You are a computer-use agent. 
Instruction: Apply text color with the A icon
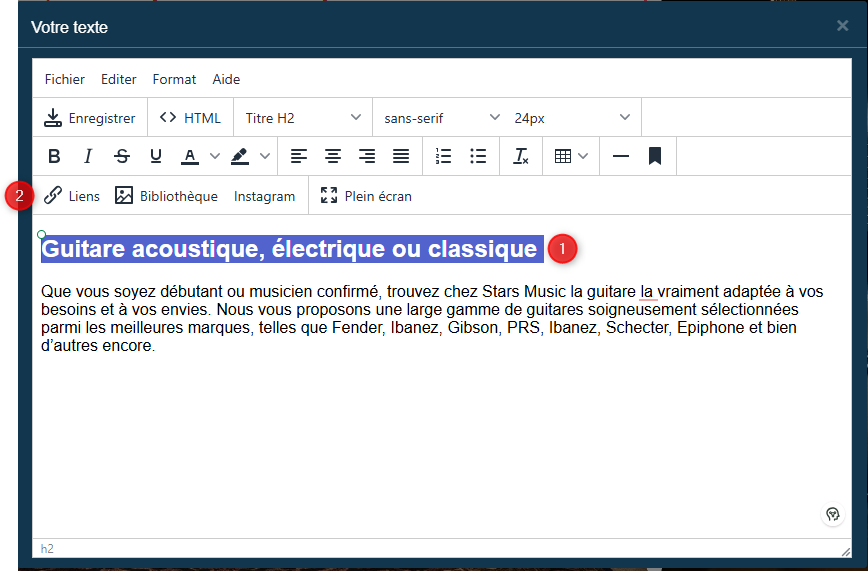coord(190,156)
